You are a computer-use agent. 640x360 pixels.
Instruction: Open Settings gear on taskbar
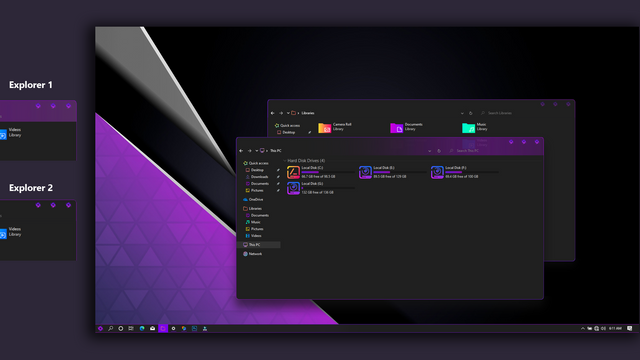point(173,329)
